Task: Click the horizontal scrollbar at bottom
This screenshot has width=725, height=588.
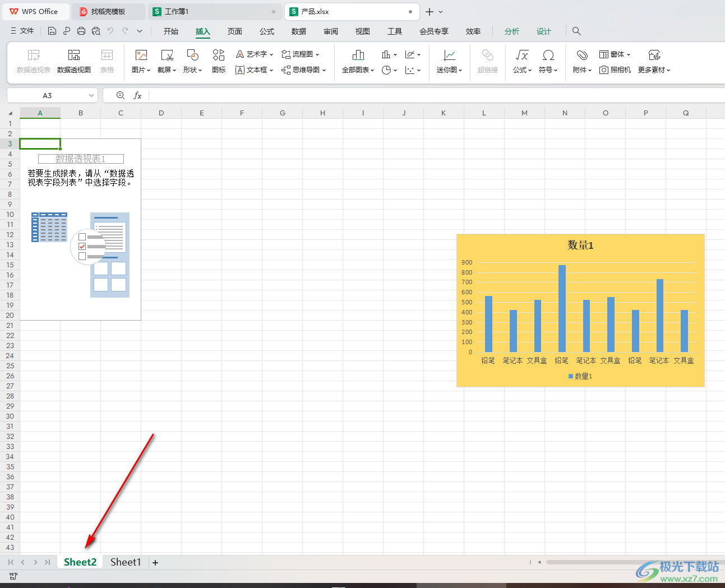Action: click(636, 562)
